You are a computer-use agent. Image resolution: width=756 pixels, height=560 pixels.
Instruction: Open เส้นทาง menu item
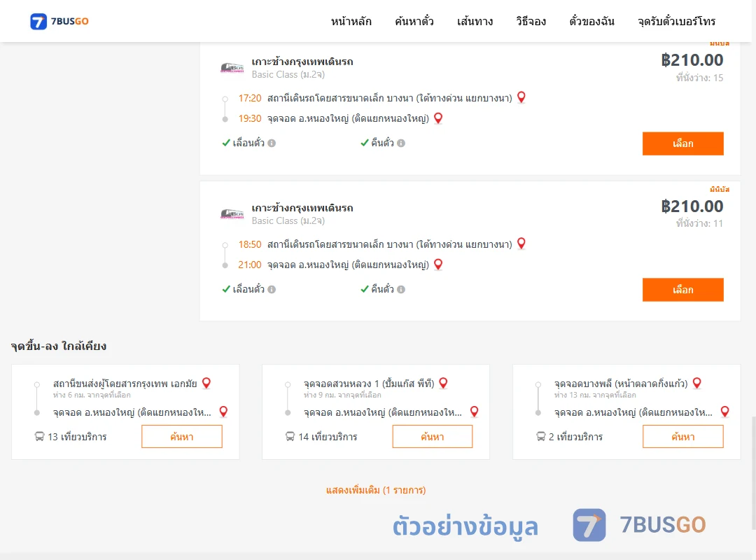475,21
